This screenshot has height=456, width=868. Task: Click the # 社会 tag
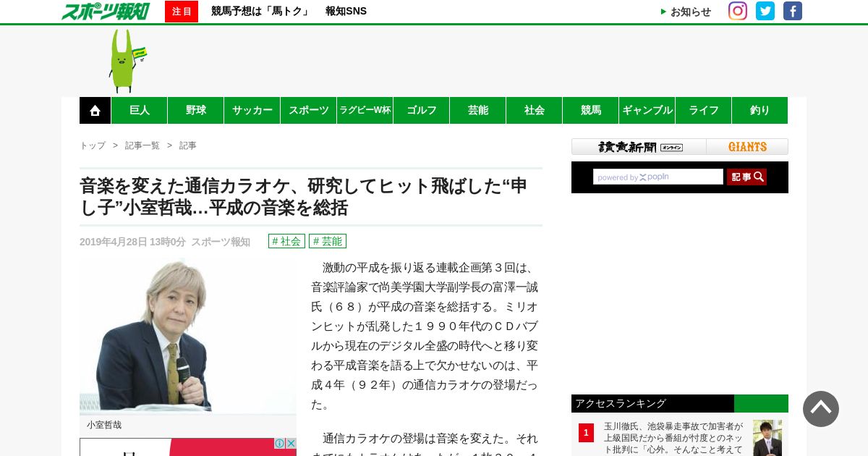286,241
